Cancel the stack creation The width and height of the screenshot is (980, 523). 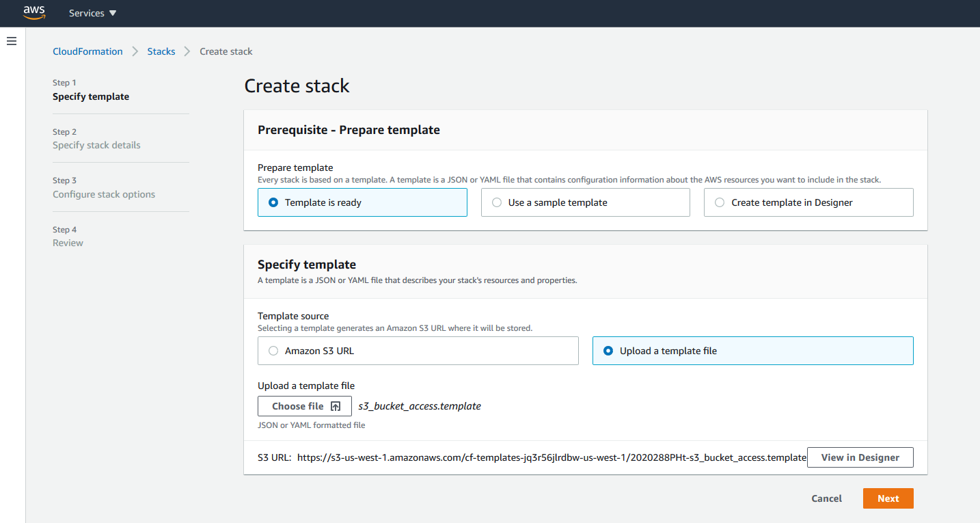[x=826, y=498]
